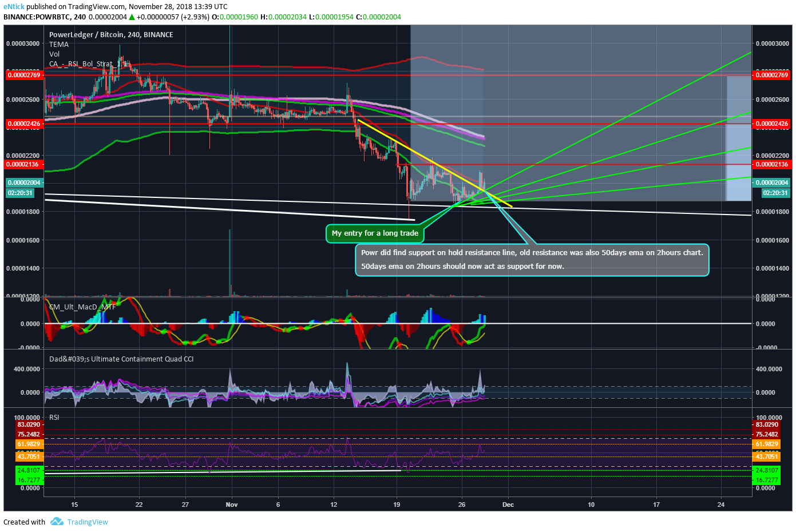This screenshot has width=796, height=532.
Task: Click the 19 date marker on the time axis
Action: (x=397, y=505)
